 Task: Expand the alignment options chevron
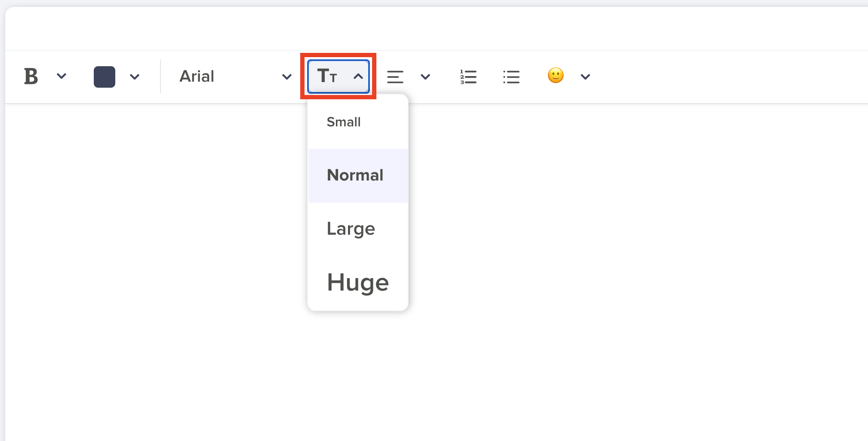[x=425, y=77]
